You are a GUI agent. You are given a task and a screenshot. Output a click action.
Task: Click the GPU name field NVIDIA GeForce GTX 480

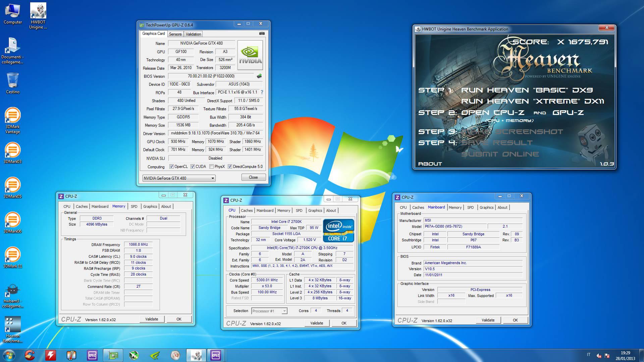pos(201,43)
